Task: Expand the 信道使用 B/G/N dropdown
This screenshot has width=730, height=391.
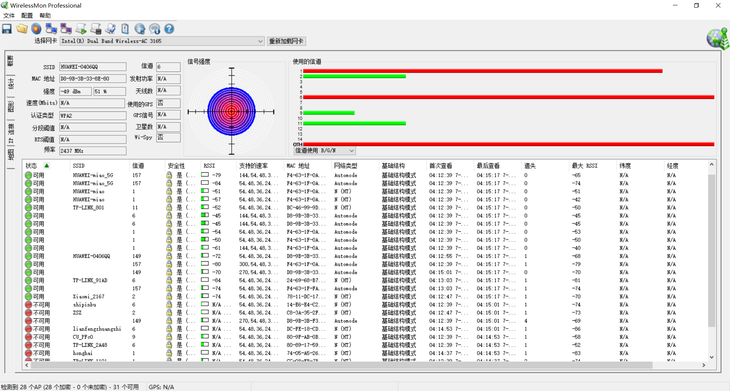Action: (x=324, y=150)
